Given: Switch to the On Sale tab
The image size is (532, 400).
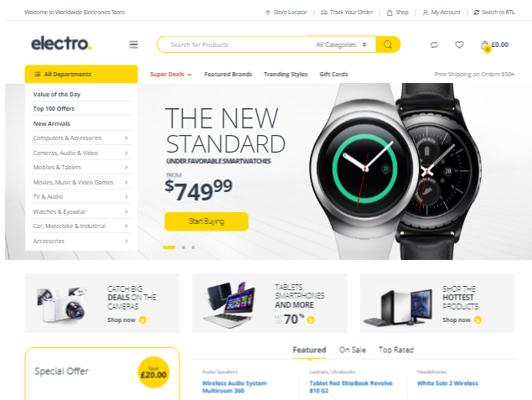Looking at the screenshot, I should coord(352,350).
